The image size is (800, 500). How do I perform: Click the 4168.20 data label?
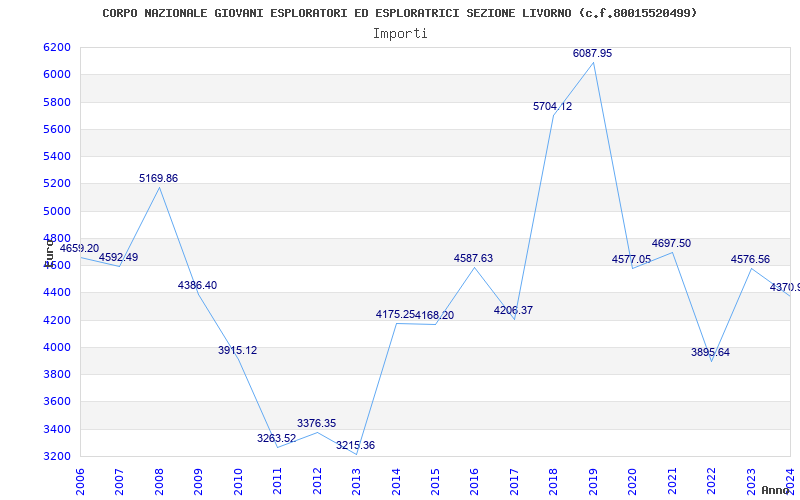[x=434, y=315]
